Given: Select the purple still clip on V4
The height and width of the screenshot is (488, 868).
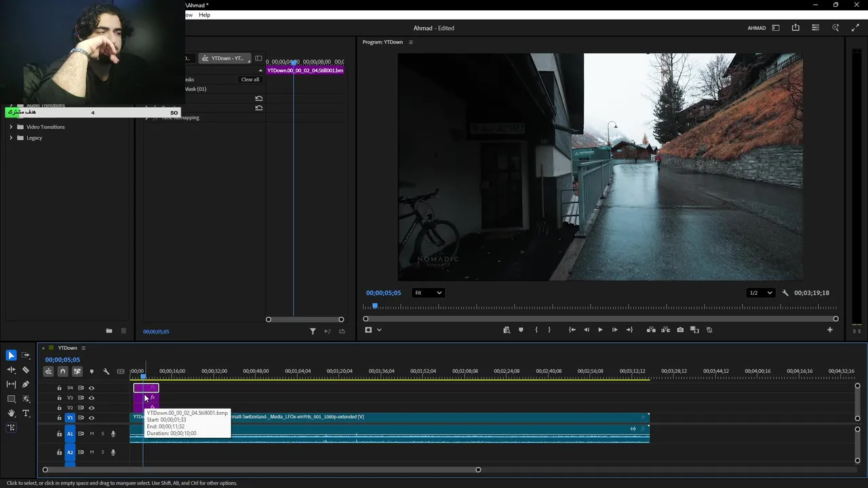Looking at the screenshot, I should [x=146, y=388].
